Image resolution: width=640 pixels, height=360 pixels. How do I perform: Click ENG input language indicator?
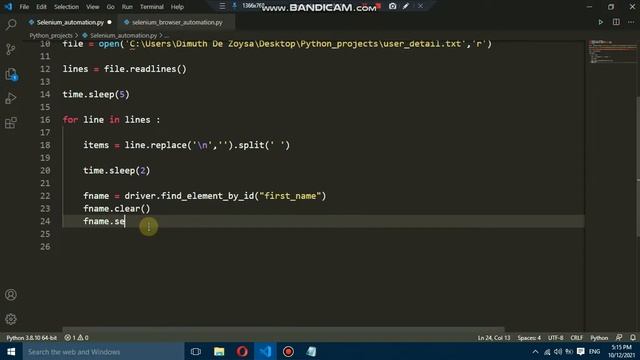[594, 352]
